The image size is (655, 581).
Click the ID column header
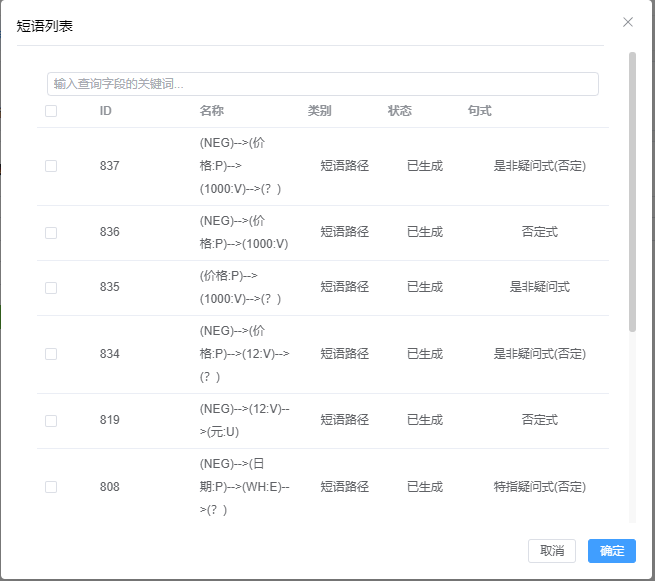coord(105,111)
